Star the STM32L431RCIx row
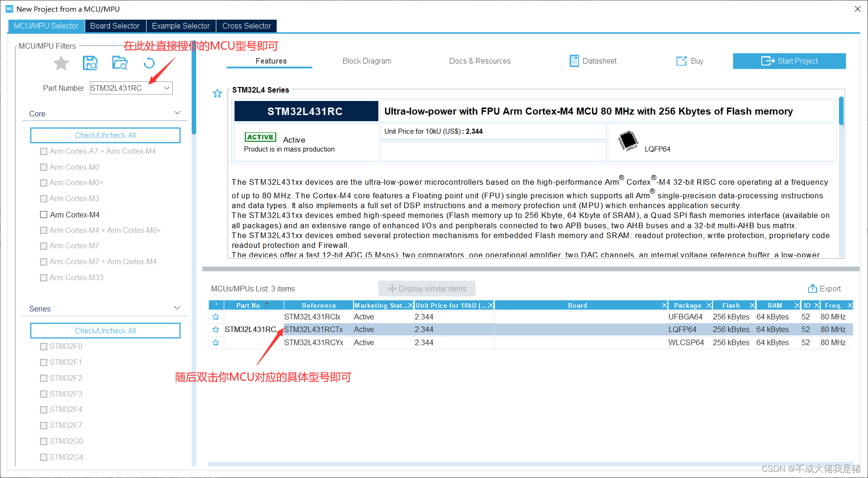The width and height of the screenshot is (868, 478). [215, 317]
